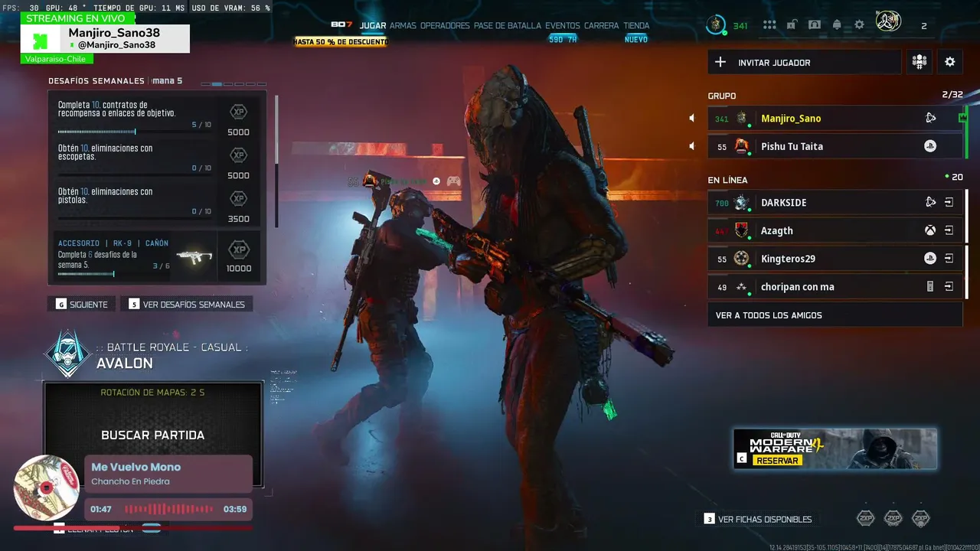Click the album art disc thumbnail

pos(47,488)
